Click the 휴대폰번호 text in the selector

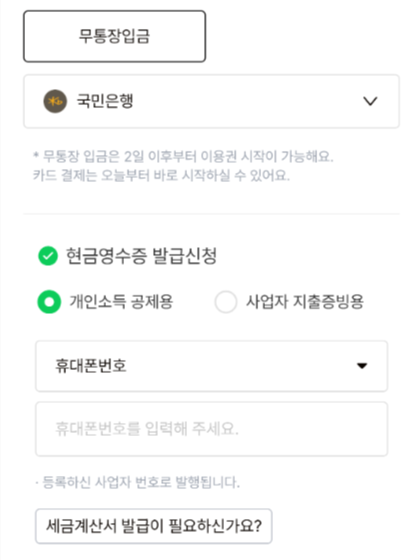click(x=91, y=366)
